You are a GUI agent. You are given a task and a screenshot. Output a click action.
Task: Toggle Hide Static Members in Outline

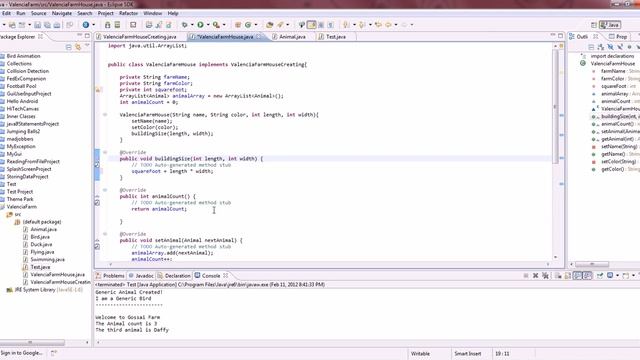[x=620, y=47]
